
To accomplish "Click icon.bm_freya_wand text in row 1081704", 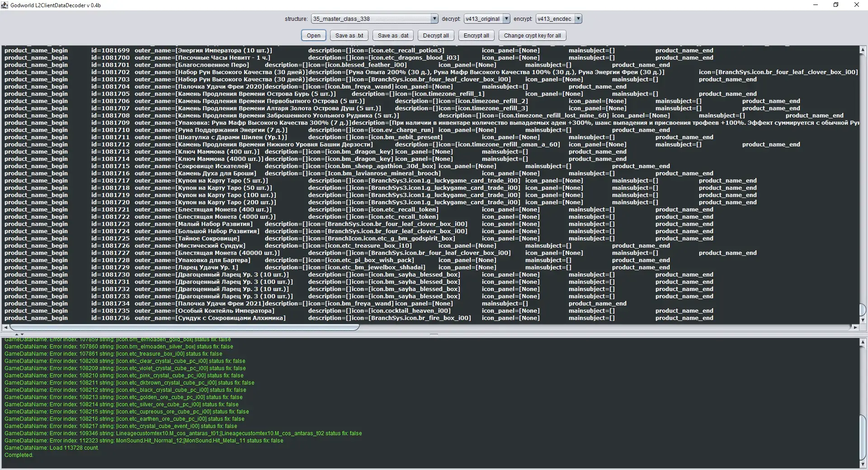I will 359,86.
